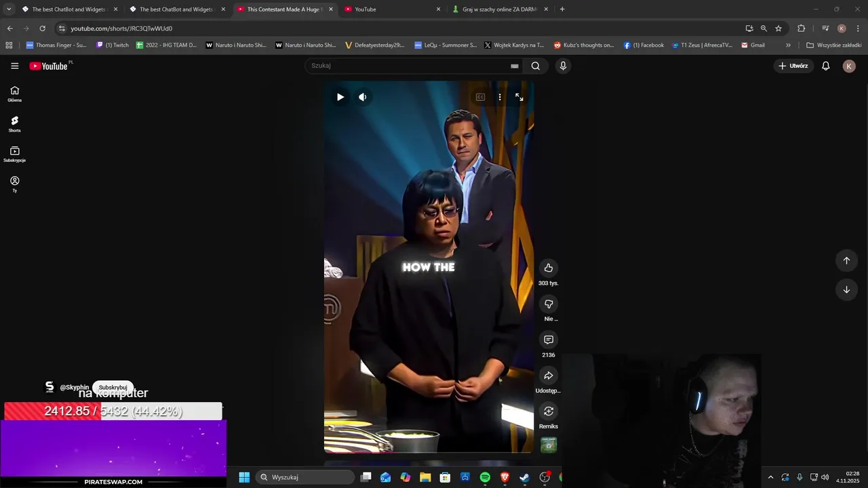Open Subskrypcje in the sidebar

[x=15, y=154]
